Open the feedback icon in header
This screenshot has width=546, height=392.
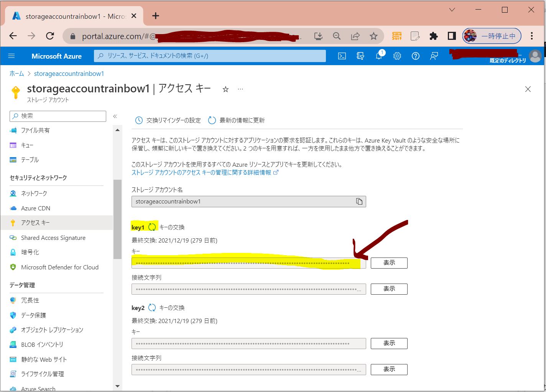tap(434, 56)
